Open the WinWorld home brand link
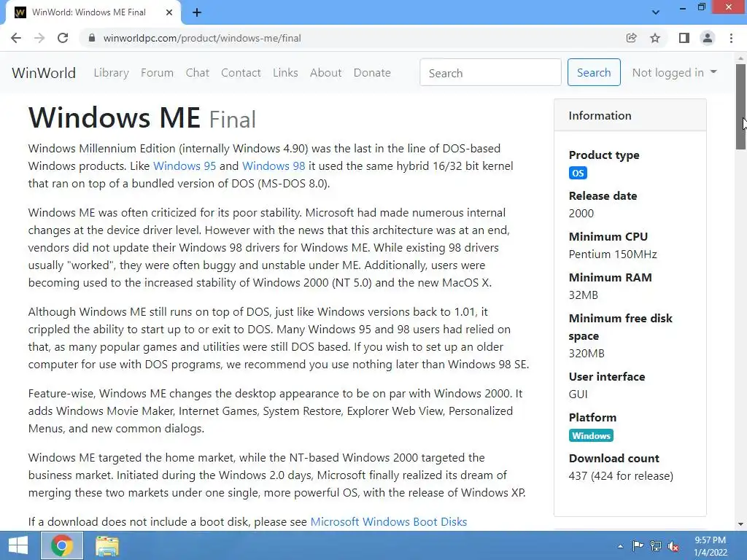 click(x=43, y=73)
